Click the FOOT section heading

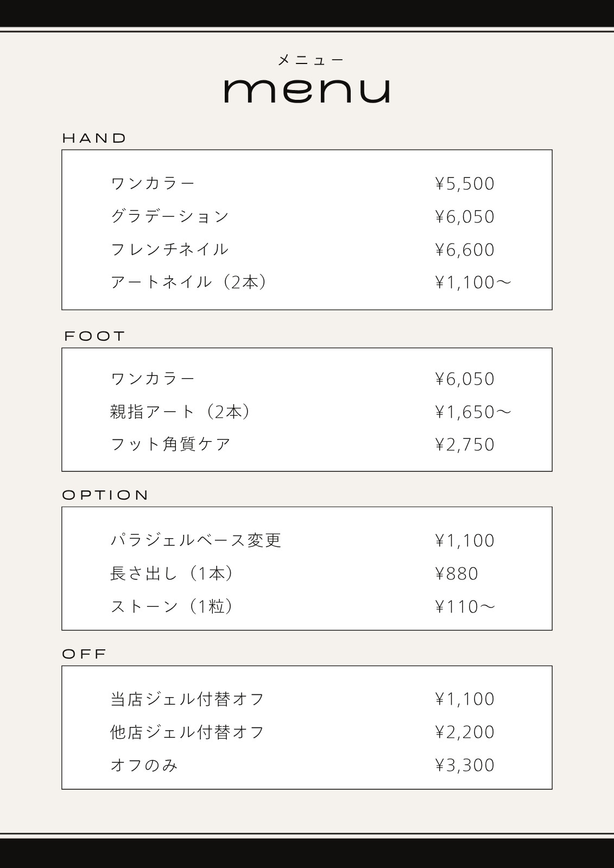pos(94,336)
